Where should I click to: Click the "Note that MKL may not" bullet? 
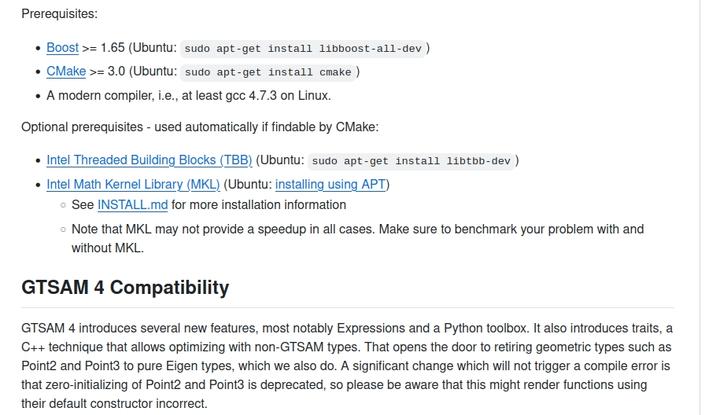357,229
